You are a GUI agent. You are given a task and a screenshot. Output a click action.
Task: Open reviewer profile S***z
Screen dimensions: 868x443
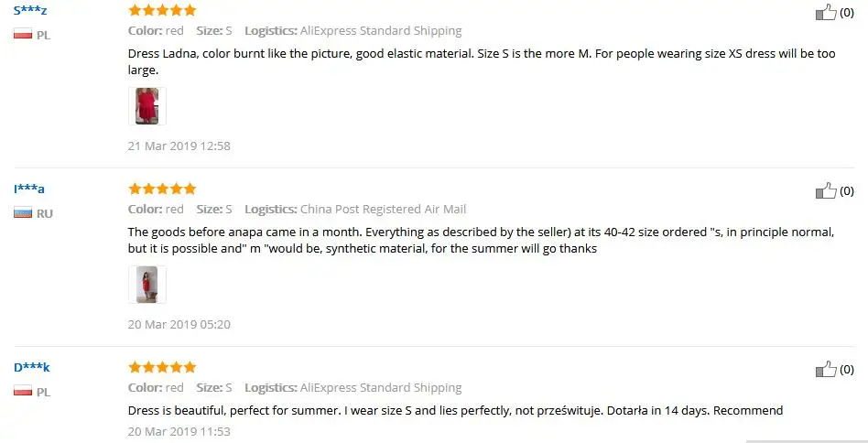30,10
